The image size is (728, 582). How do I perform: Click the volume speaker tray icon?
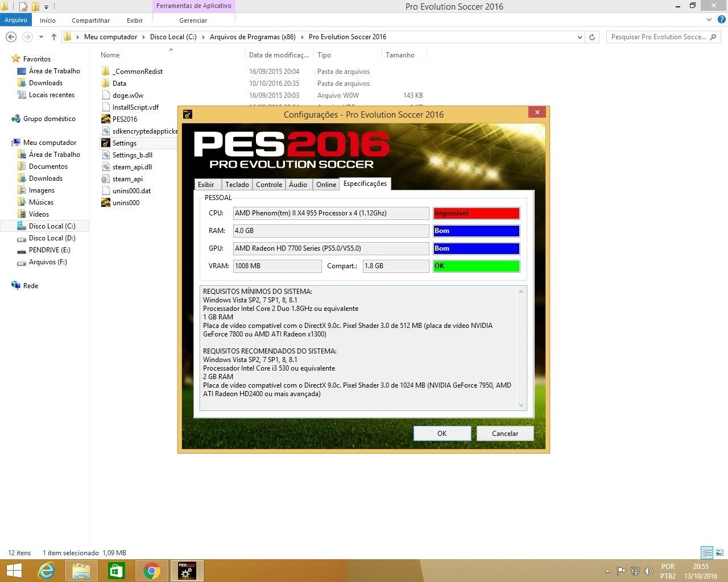tap(648, 571)
